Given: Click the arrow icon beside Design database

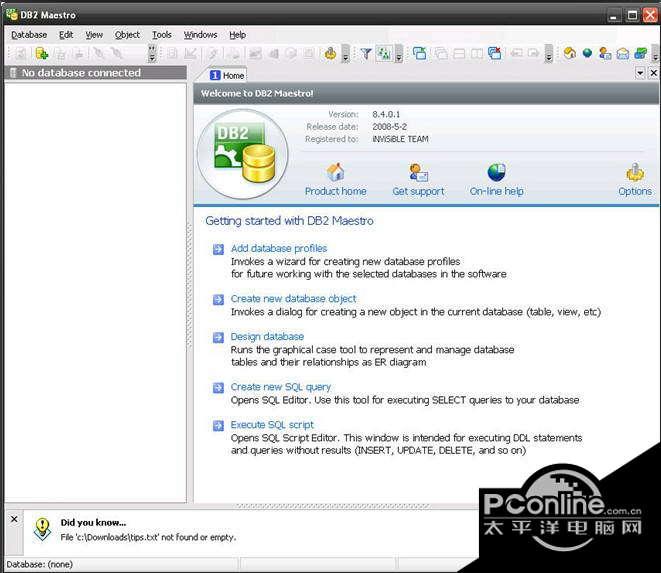Looking at the screenshot, I should [x=218, y=338].
